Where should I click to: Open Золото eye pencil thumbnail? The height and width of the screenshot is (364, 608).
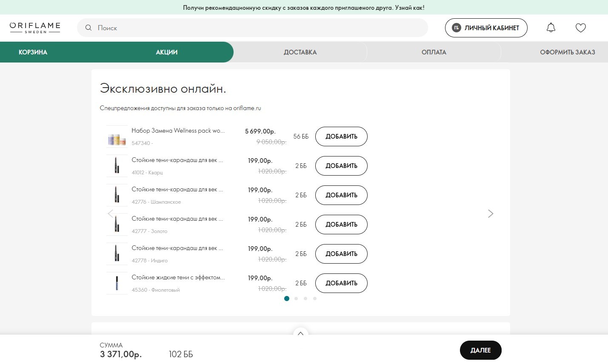point(117,225)
